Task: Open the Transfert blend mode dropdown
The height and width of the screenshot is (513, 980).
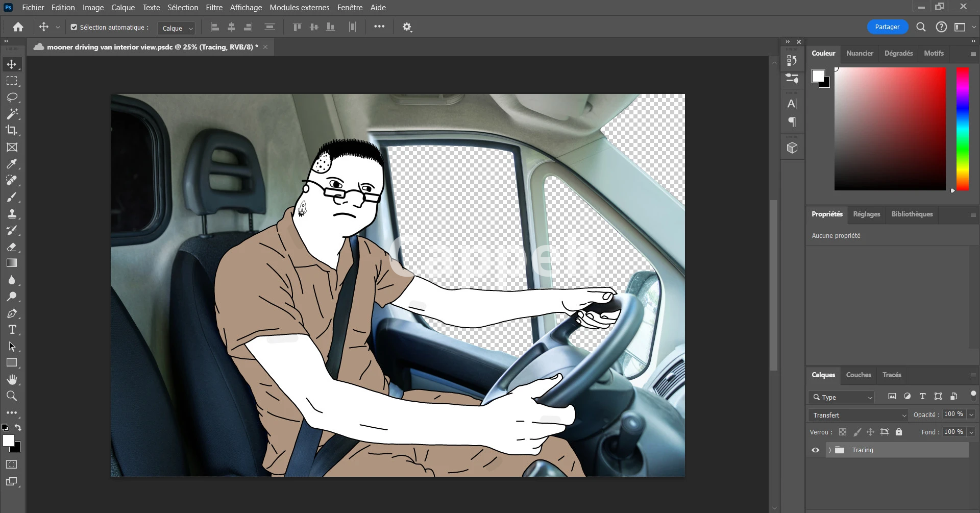Action: pos(859,415)
